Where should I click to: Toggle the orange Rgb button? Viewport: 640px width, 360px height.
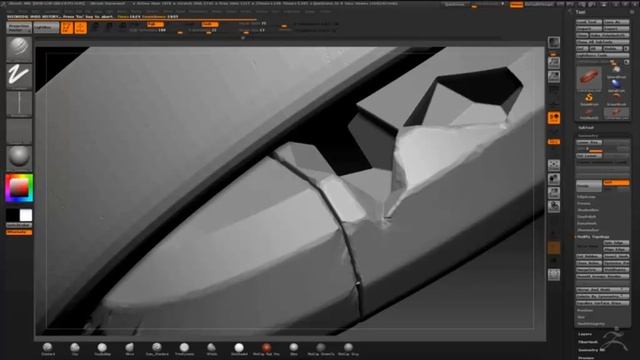(x=155, y=24)
